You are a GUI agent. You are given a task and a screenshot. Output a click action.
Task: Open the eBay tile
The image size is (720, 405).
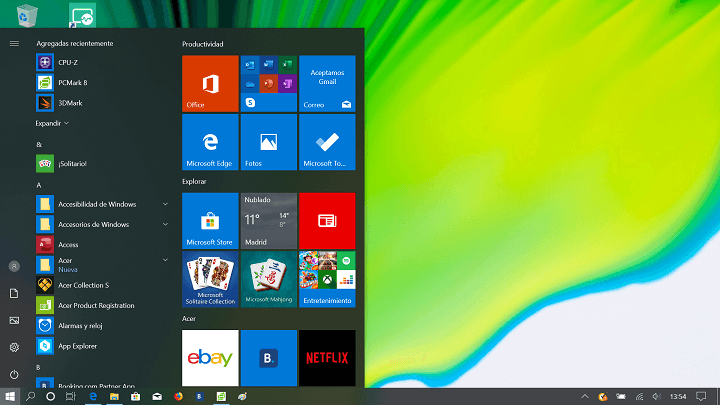point(210,358)
